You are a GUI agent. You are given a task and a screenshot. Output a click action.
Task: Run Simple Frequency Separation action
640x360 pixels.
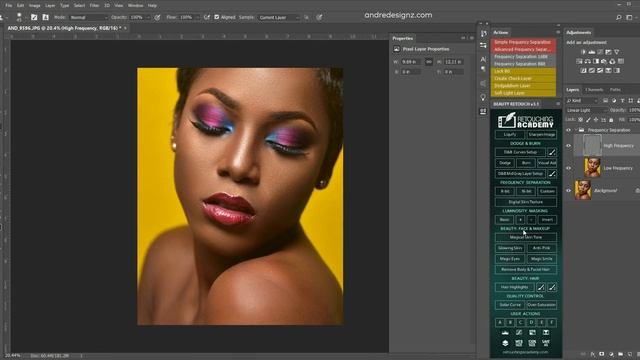tap(523, 42)
